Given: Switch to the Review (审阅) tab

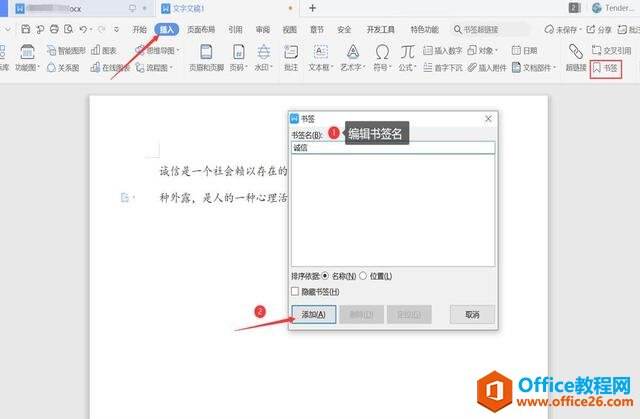Looking at the screenshot, I should point(262,29).
